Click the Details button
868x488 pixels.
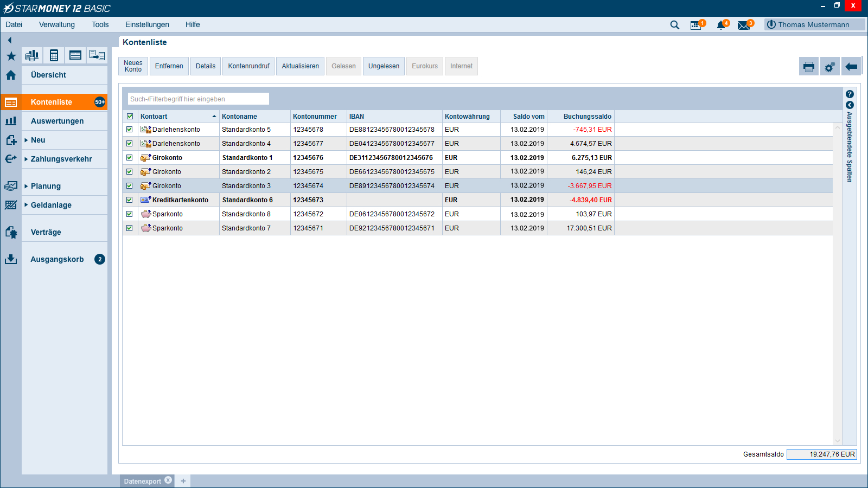click(x=206, y=66)
